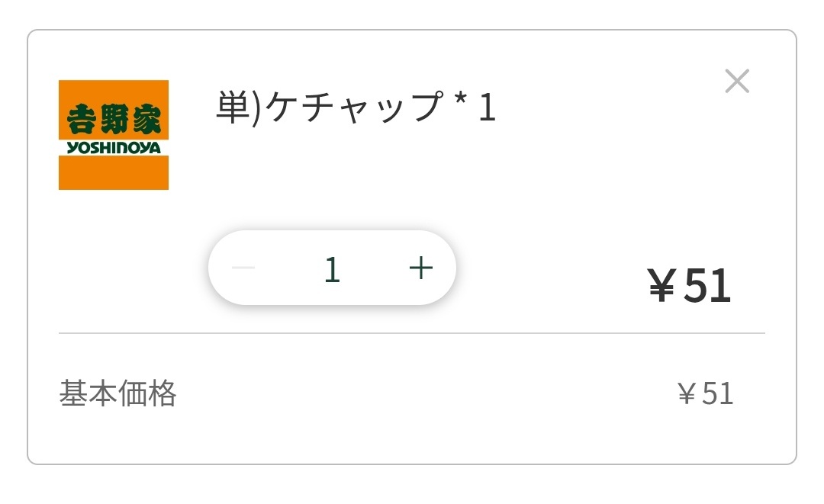This screenshot has height=504, width=824.
Task: Click the digits 51 in the base price row
Action: pos(717,393)
